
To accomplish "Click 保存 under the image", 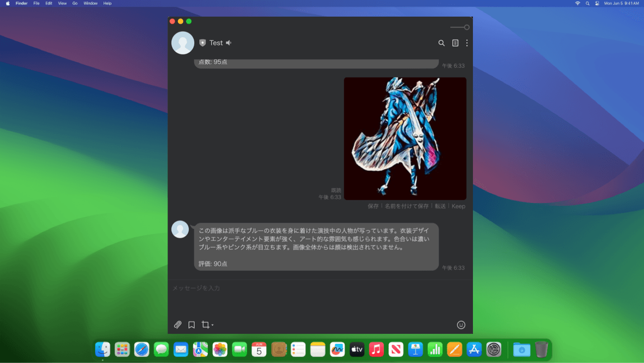I will coord(373,206).
